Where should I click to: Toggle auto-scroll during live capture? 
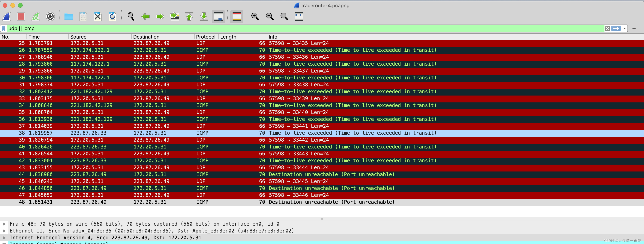(x=218, y=17)
